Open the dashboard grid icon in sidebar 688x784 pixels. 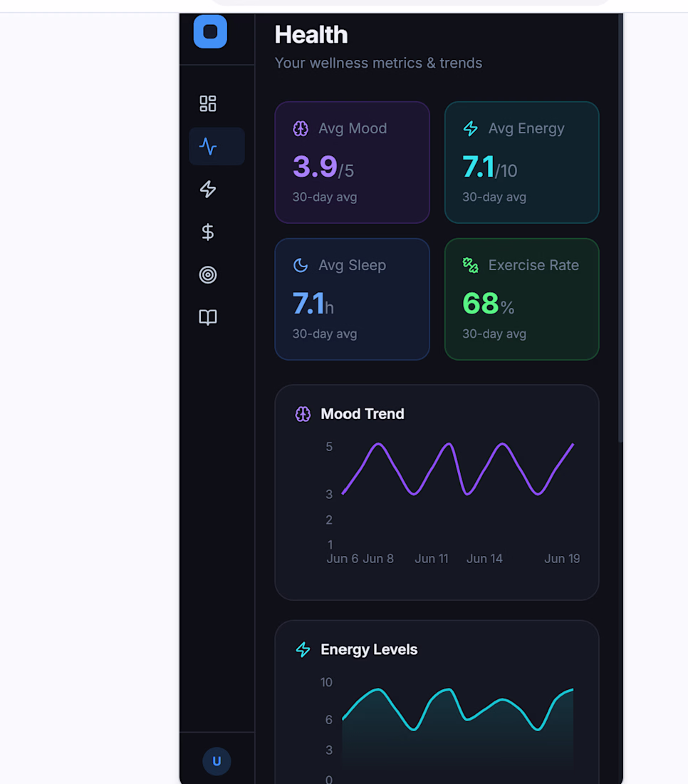[208, 103]
